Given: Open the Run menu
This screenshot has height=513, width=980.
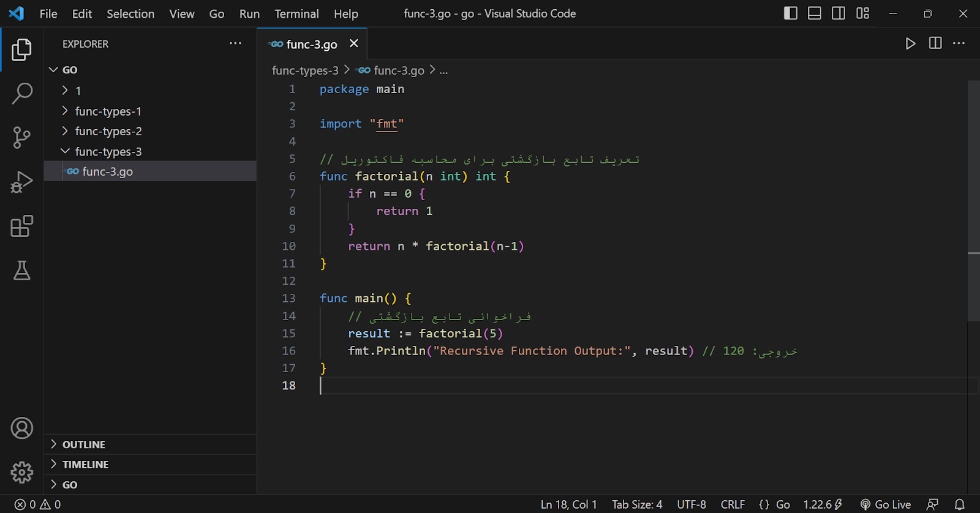Looking at the screenshot, I should coord(249,13).
